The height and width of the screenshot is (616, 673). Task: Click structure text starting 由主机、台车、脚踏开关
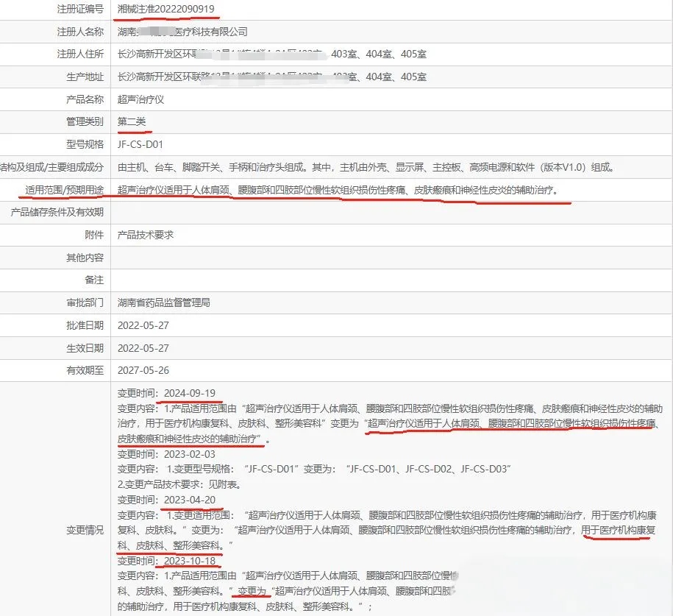(x=367, y=167)
